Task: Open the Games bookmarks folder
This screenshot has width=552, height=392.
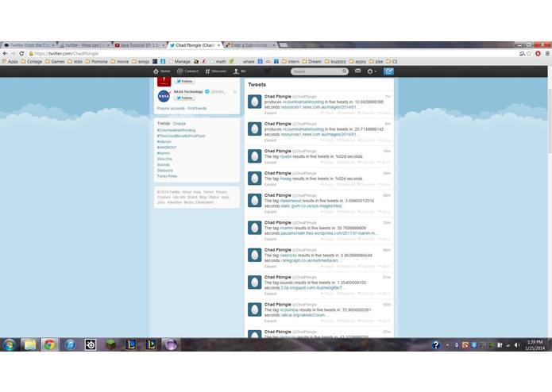Action: coord(55,62)
